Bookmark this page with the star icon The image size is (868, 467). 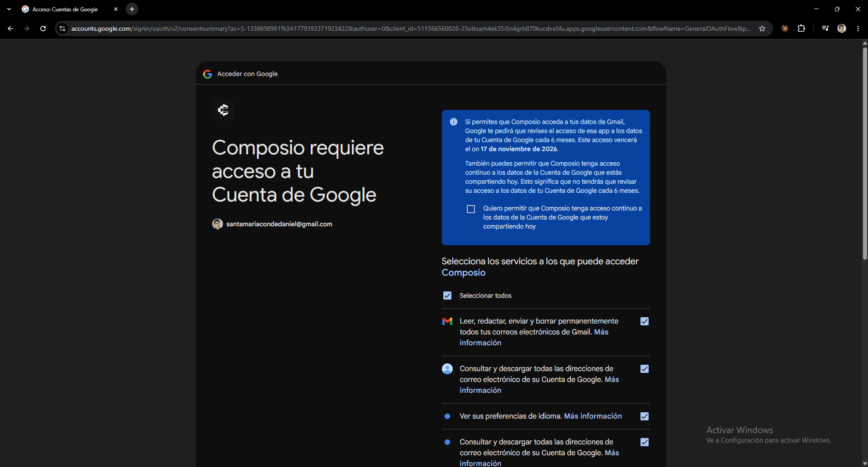point(762,29)
